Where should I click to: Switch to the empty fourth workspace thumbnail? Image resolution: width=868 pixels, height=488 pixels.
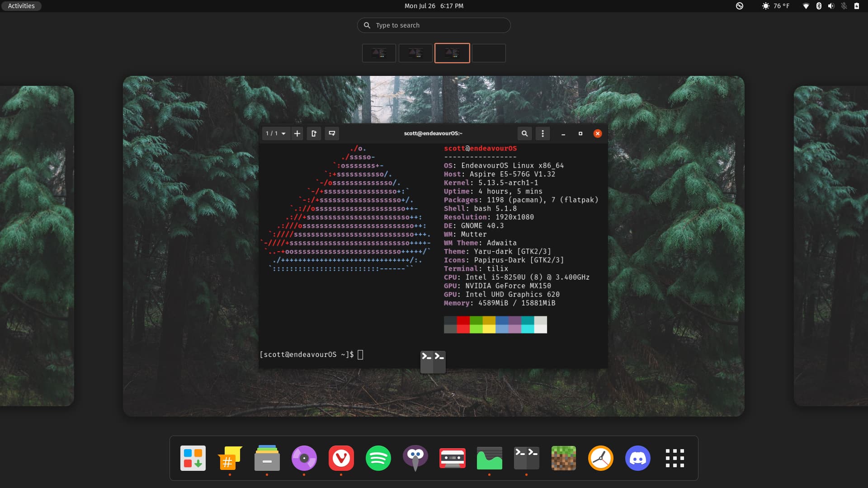(x=489, y=53)
